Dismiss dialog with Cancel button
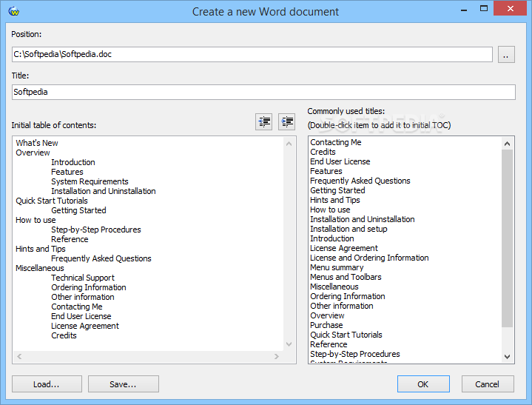Image resolution: width=532 pixels, height=405 pixels. (x=488, y=384)
